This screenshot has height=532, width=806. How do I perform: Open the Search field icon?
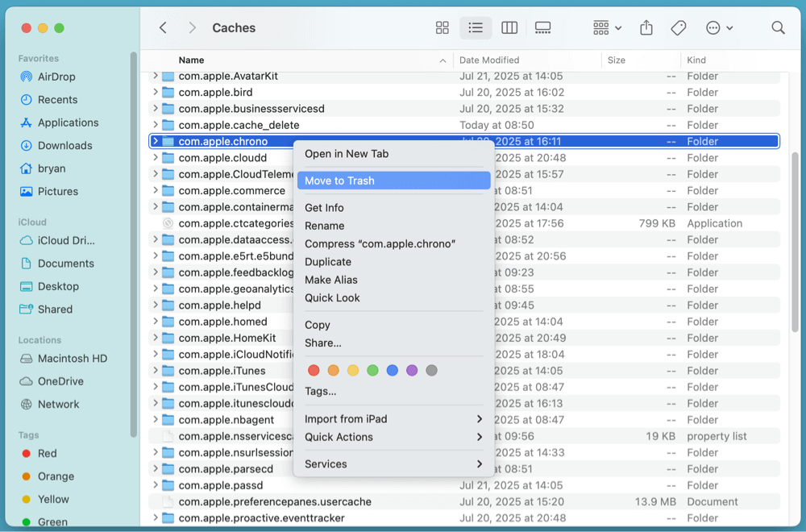777,27
